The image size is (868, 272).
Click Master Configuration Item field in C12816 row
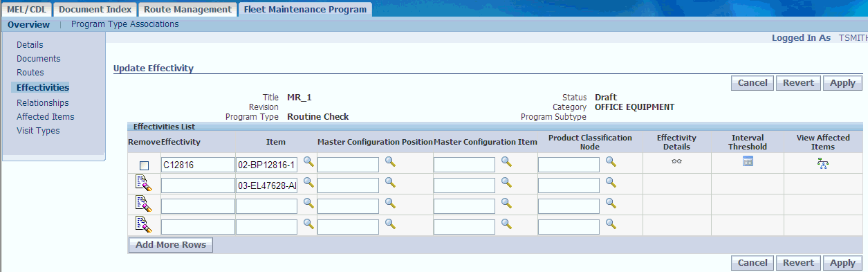(x=464, y=165)
